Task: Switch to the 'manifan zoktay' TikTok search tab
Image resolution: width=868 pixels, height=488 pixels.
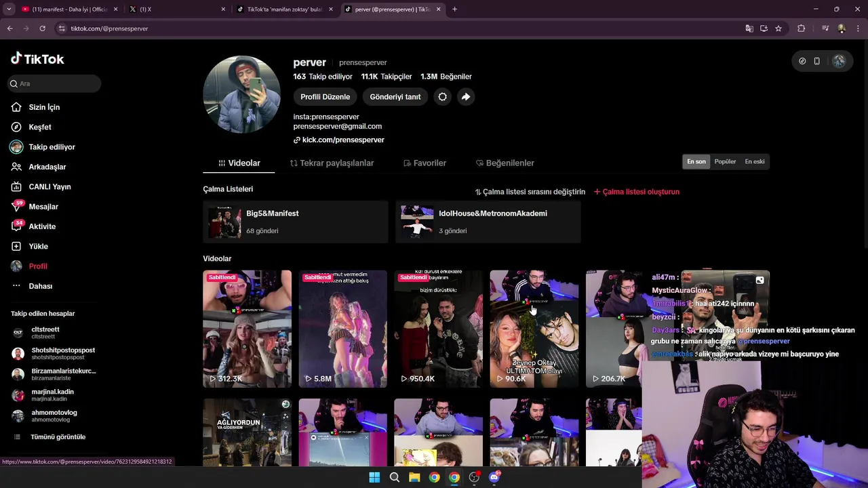Action: (285, 9)
